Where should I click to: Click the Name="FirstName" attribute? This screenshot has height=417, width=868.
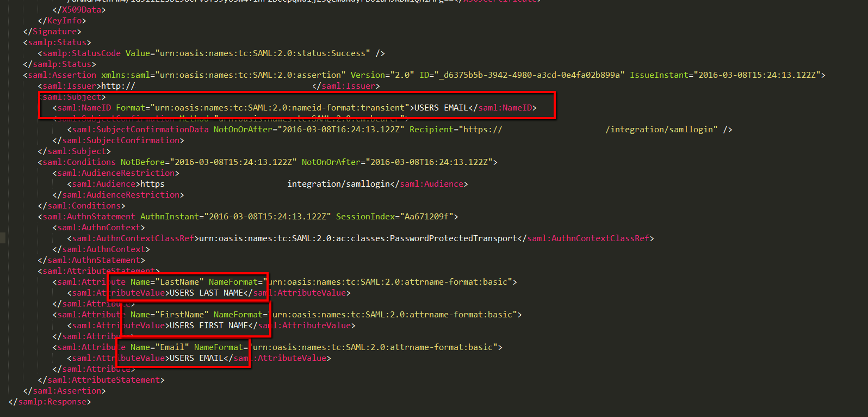170,315
